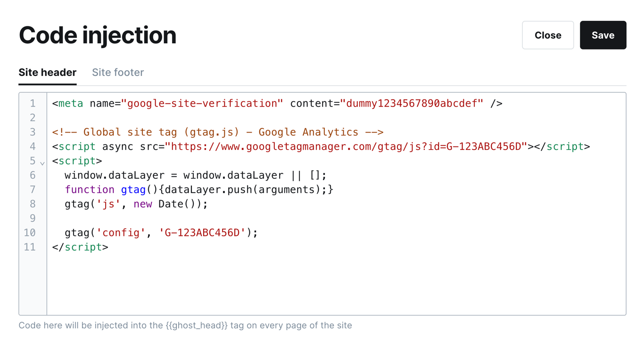
Task: Click the ghost_head hint text below the editor
Action: tap(185, 325)
